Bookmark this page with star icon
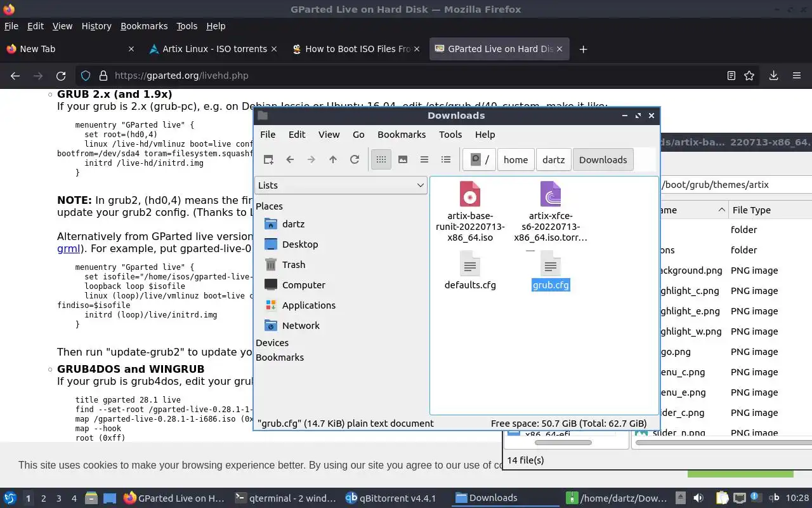Screen dimensions: 812x508 point(749,76)
